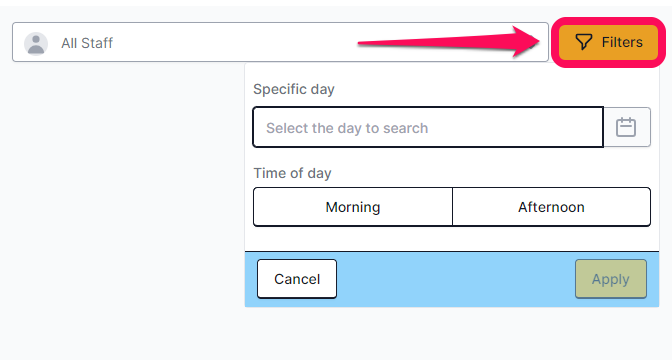The image size is (672, 360).
Task: Focus the Specific day input field
Action: click(428, 127)
